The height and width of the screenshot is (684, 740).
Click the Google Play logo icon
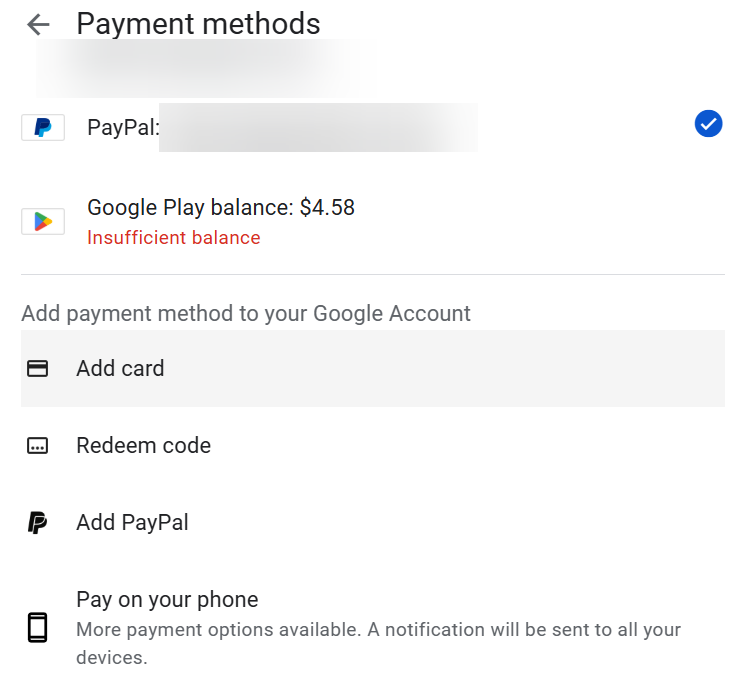coord(43,221)
